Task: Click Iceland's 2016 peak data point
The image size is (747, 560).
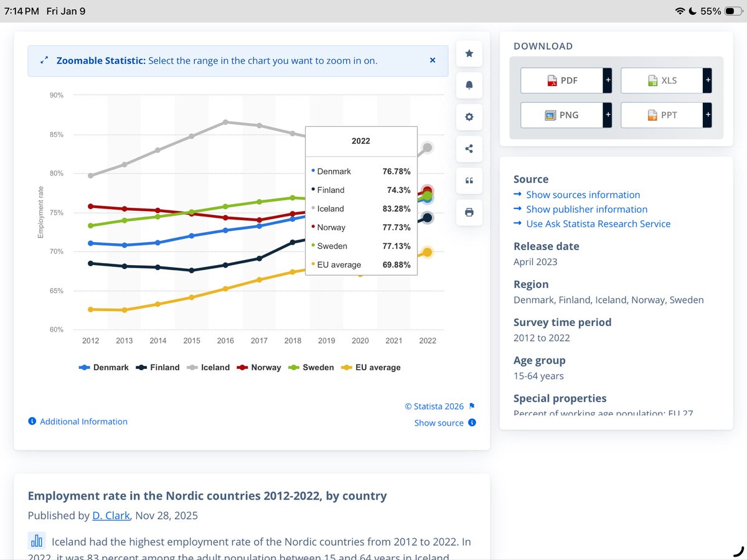Action: 225,122
